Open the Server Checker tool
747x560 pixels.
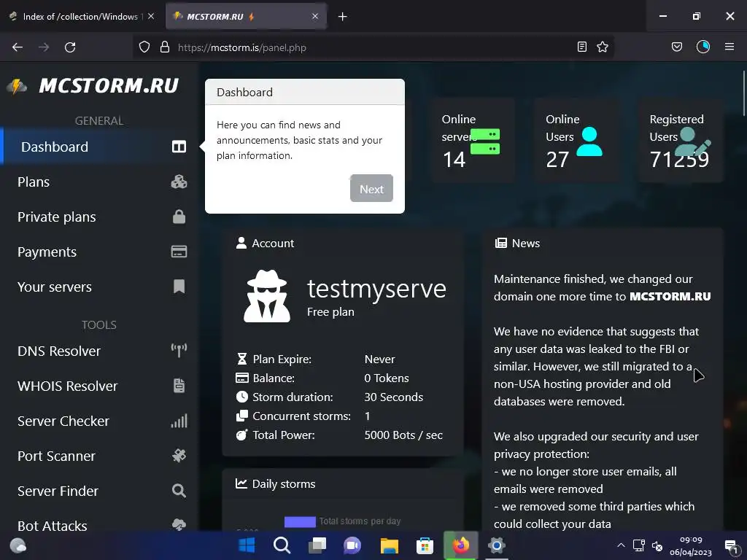click(x=98, y=421)
